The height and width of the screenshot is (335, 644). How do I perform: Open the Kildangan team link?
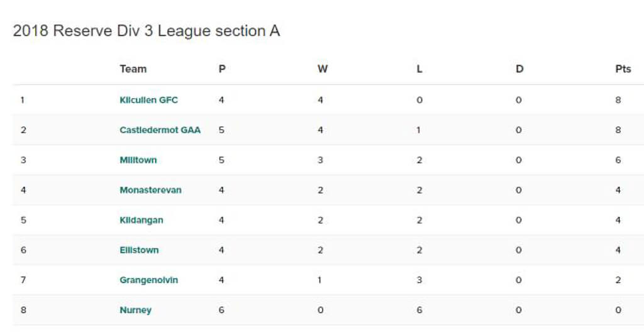pos(142,220)
